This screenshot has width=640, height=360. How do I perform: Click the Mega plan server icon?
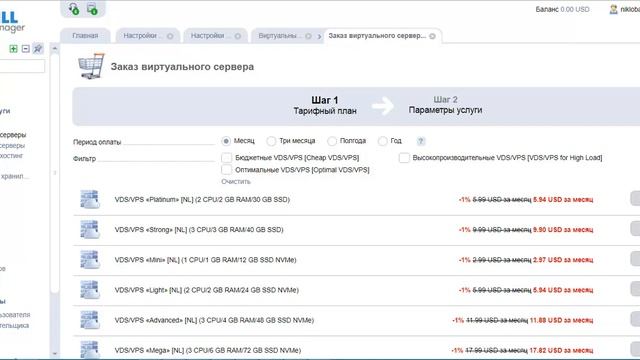click(90, 350)
